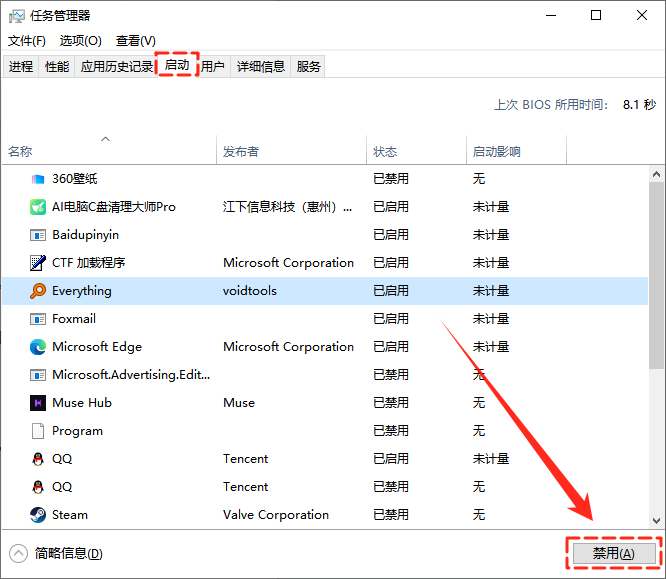Screen dimensions: 666x579
Task: Click the scrollbar up arrow
Action: [657, 174]
